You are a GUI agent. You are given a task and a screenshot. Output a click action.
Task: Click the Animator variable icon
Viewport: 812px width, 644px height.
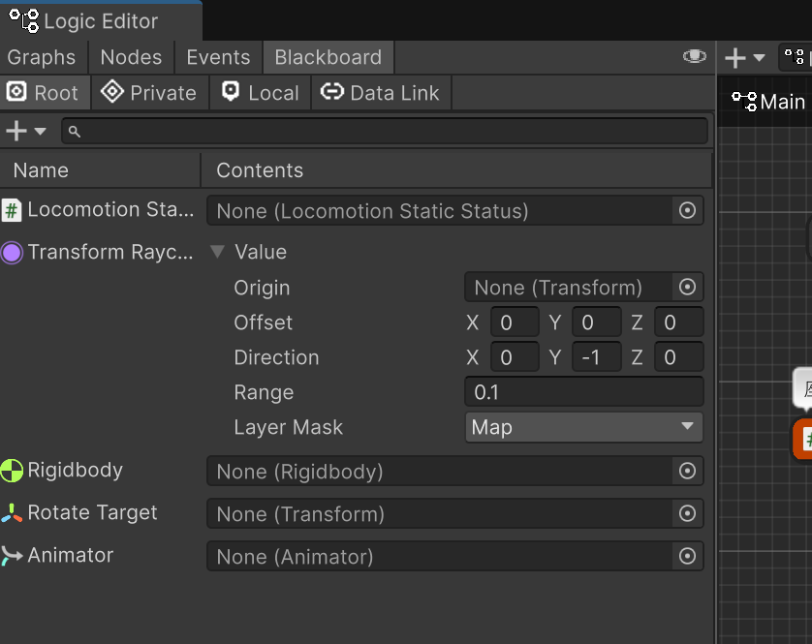point(12,556)
